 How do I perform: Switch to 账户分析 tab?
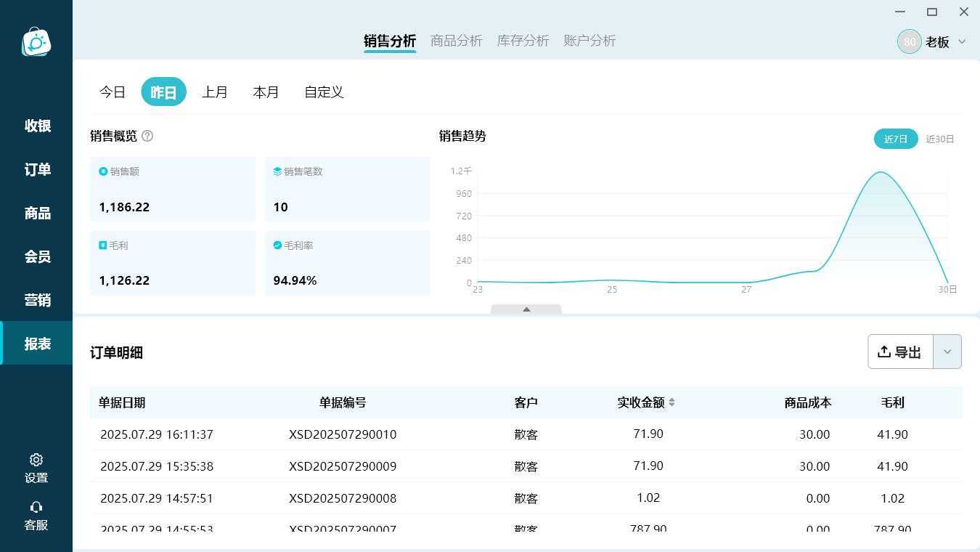(590, 41)
